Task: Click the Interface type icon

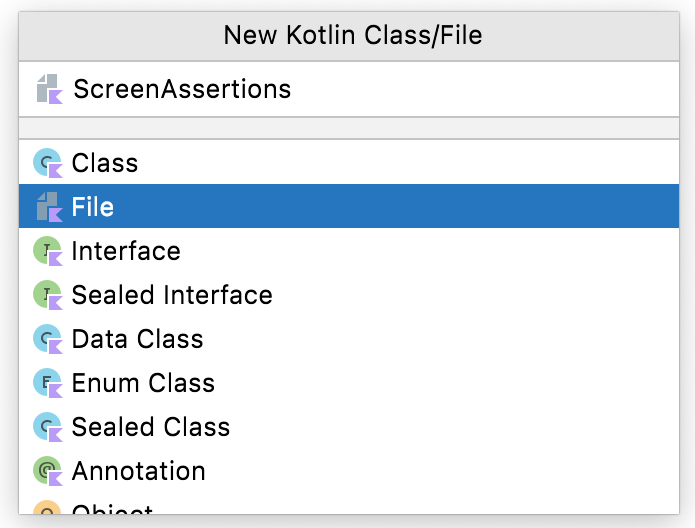Action: point(47,251)
